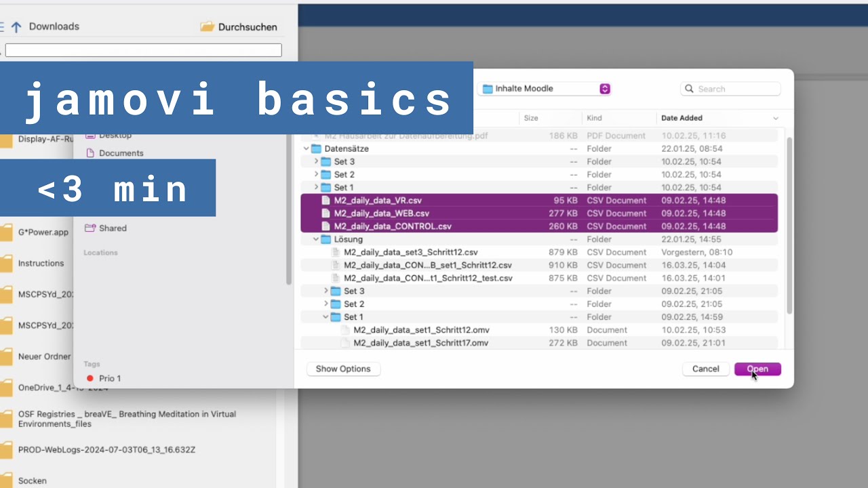Click the Prio 1 tag label

tap(110, 378)
